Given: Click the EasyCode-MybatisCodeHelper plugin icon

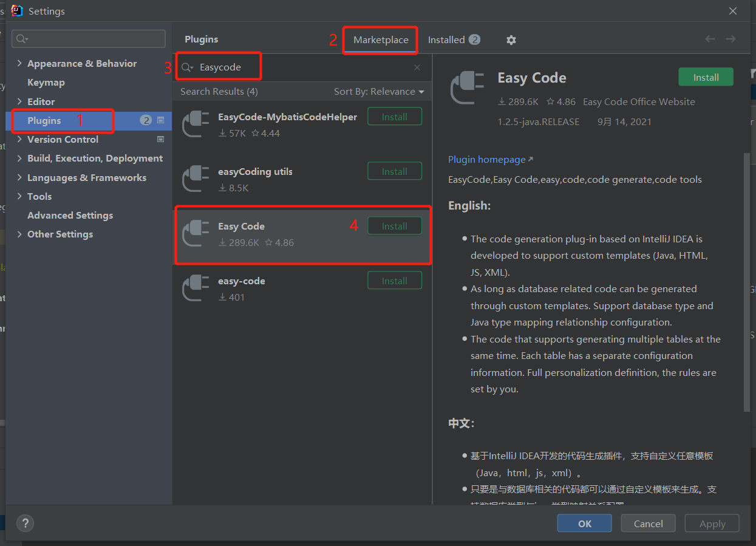Looking at the screenshot, I should pyautogui.click(x=196, y=124).
